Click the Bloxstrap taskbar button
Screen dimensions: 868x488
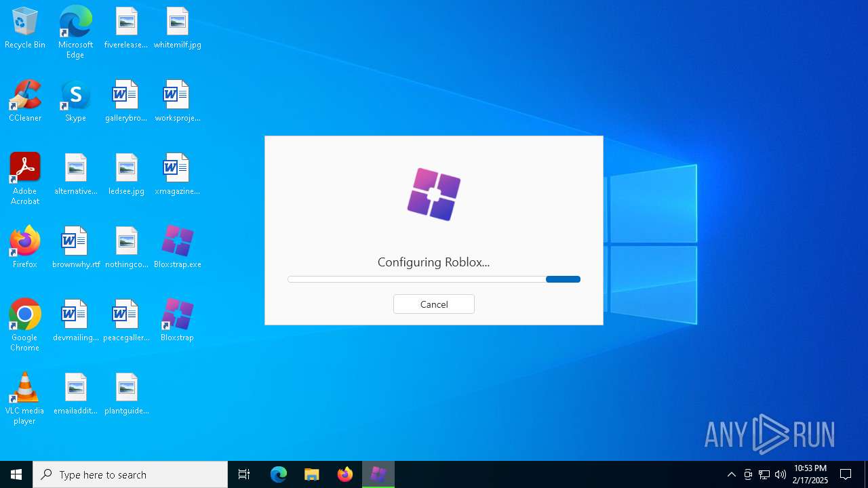(378, 474)
